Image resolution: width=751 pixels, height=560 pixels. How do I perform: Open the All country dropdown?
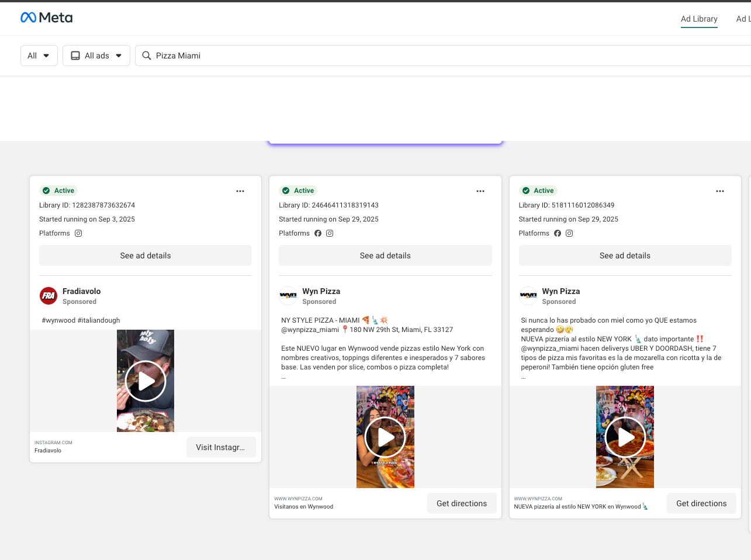(39, 56)
